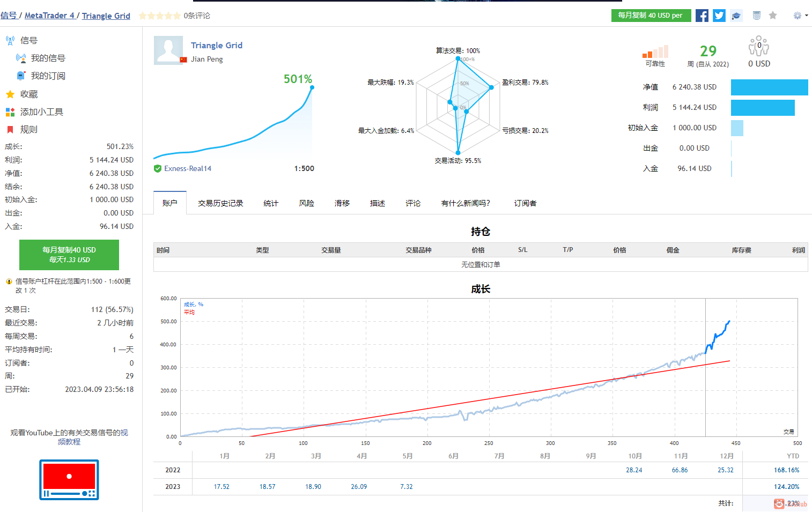Click the top 每月复制 40 USD per button
812x512 pixels.
pos(651,16)
